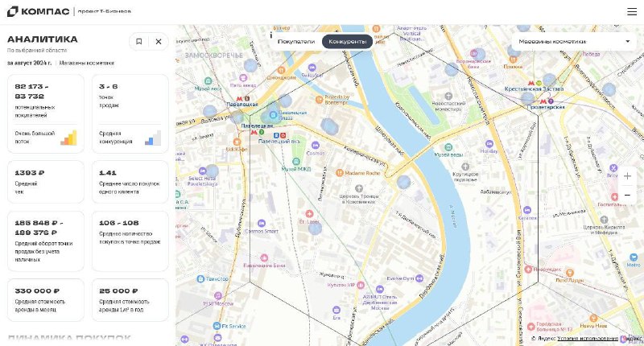Click the точек продаж competition card
Screen dimensions: 644x346
coord(130,113)
